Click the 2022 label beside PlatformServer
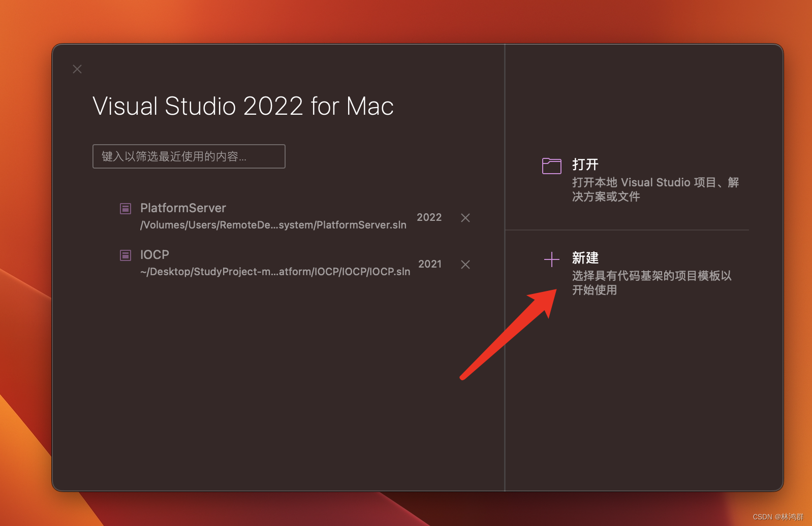The width and height of the screenshot is (812, 526). click(429, 217)
